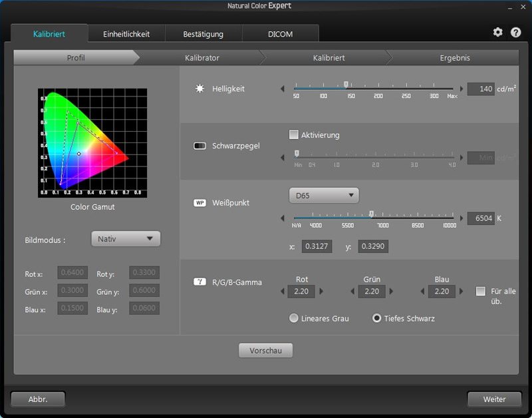The image size is (532, 418).
Task: Increase Schwarzpegel with right arrow
Action: (x=461, y=158)
